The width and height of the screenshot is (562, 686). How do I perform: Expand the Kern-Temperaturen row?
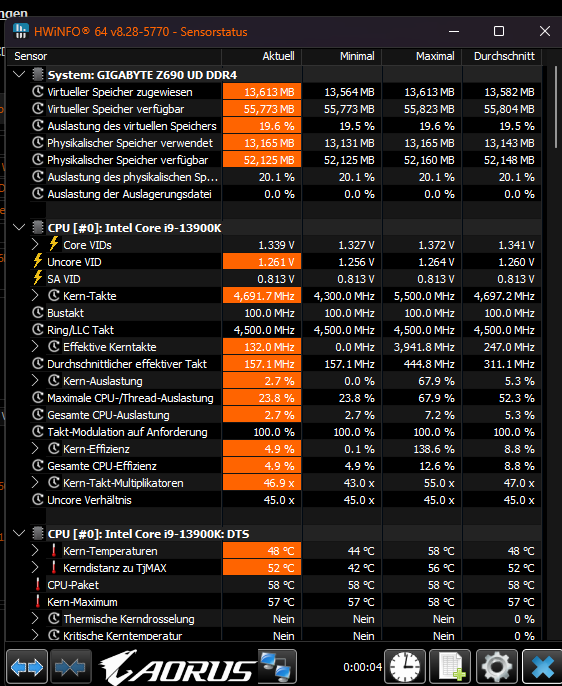[35, 550]
